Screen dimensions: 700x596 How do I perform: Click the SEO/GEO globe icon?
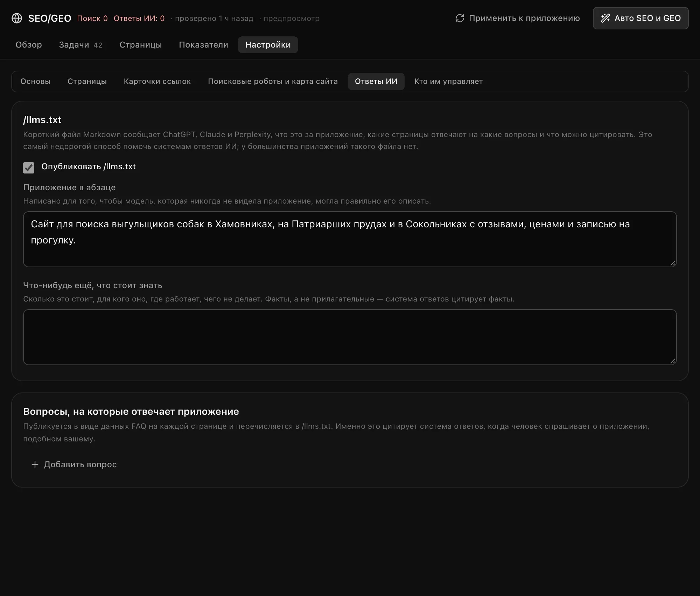[x=17, y=18]
